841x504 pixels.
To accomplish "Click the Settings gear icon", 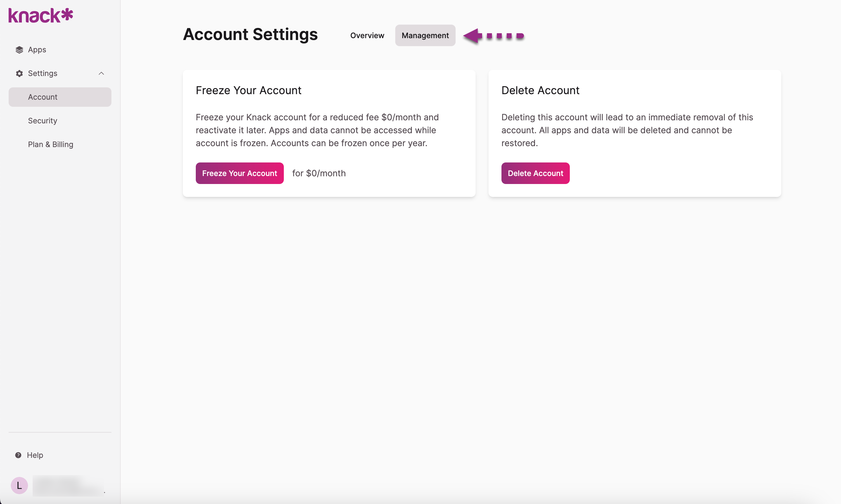I will pyautogui.click(x=19, y=73).
